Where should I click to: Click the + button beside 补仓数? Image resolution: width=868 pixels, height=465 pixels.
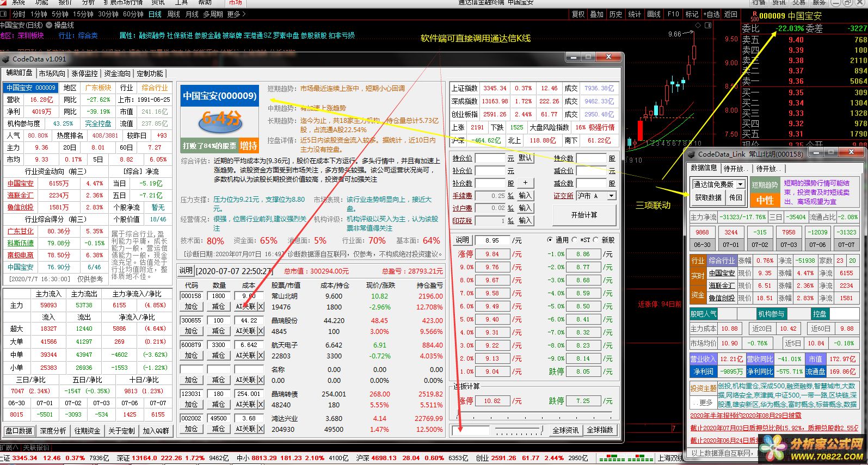[525, 183]
